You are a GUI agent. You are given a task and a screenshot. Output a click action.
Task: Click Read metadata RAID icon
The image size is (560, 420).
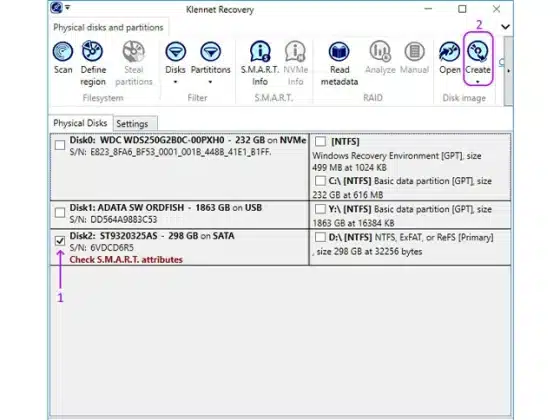tap(339, 51)
